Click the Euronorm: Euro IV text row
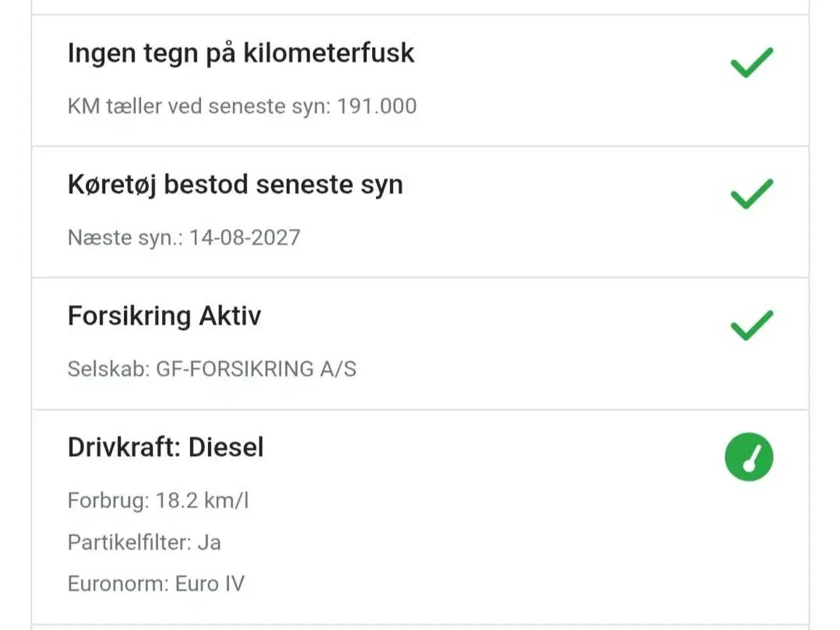The height and width of the screenshot is (630, 840). tap(156, 583)
